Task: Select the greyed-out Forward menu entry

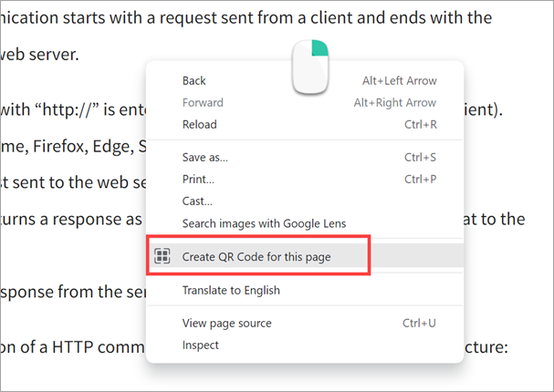Action: 203,103
